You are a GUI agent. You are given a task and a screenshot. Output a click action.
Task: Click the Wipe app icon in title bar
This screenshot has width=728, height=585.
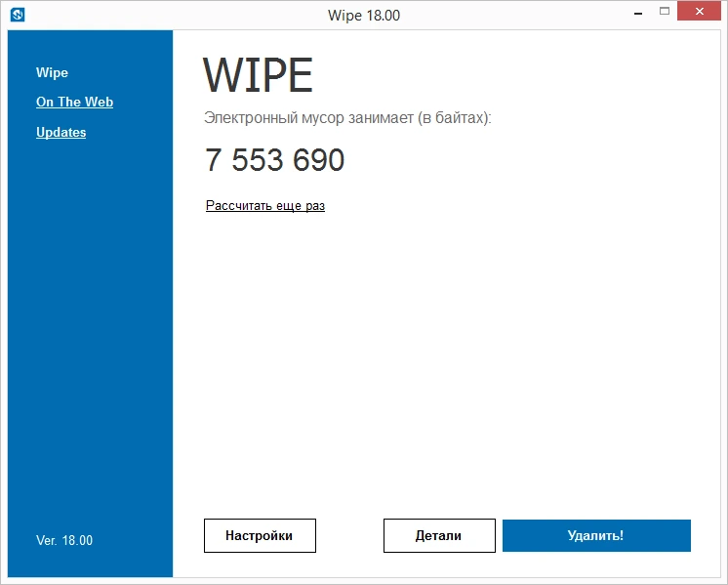(x=18, y=15)
